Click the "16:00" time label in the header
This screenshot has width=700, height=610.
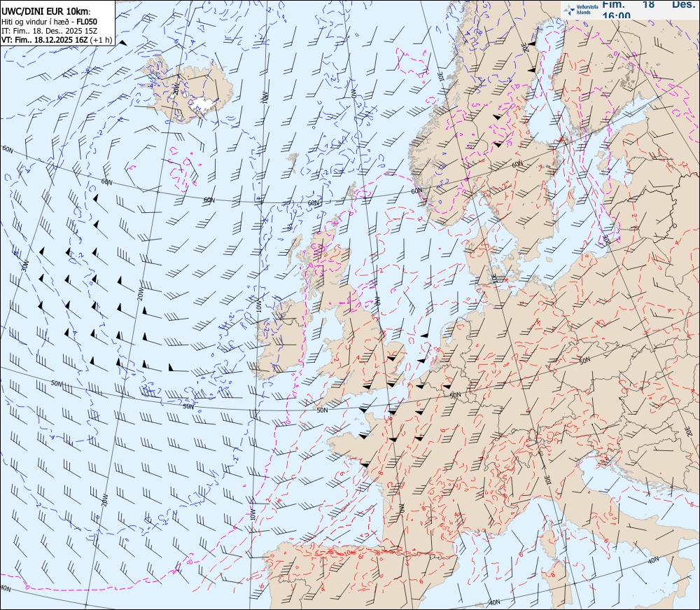point(617,15)
